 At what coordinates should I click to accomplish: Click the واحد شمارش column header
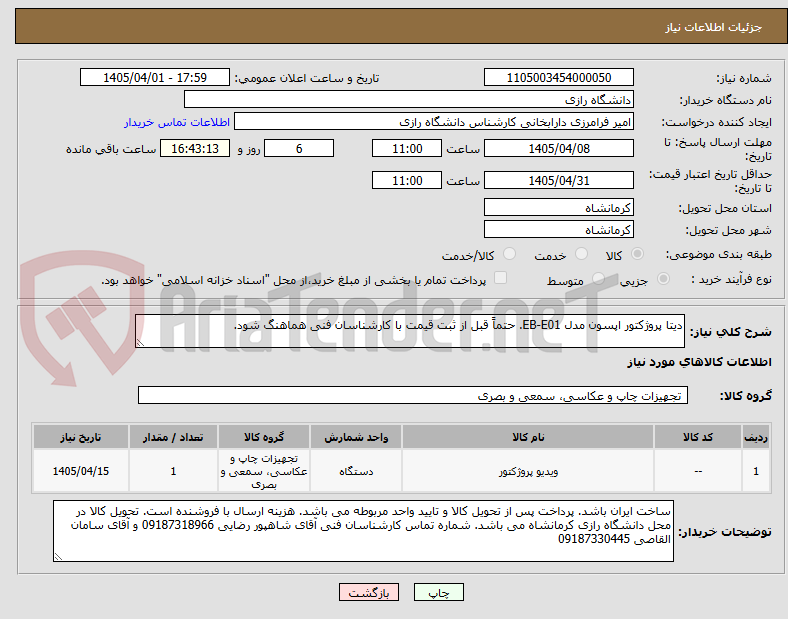click(x=356, y=437)
